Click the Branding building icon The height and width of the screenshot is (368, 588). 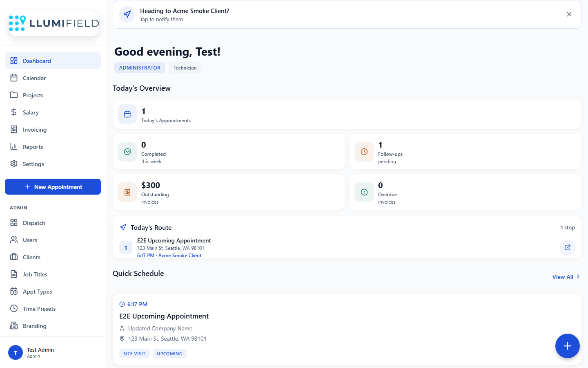[x=14, y=325]
